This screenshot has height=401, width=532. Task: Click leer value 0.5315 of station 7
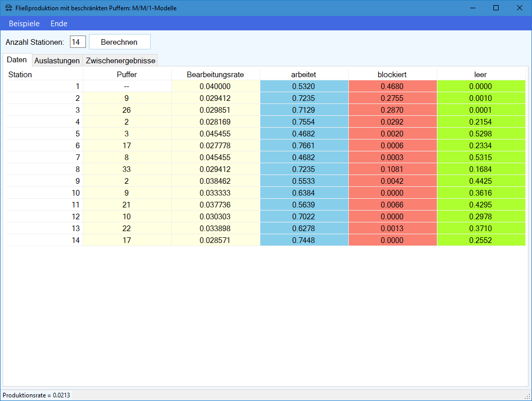pyautogui.click(x=481, y=158)
